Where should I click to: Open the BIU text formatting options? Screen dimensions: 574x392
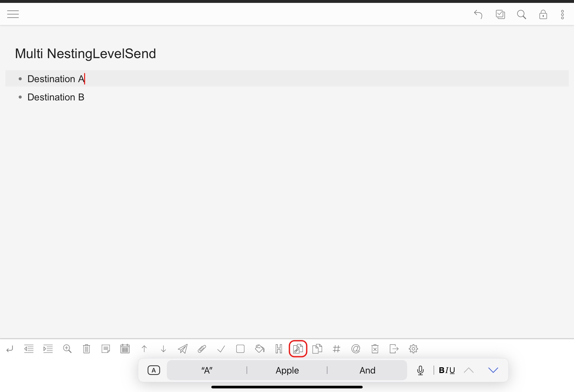pyautogui.click(x=447, y=370)
